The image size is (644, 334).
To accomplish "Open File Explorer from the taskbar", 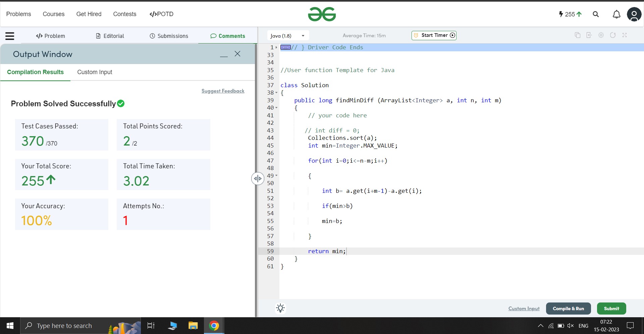I will [193, 326].
